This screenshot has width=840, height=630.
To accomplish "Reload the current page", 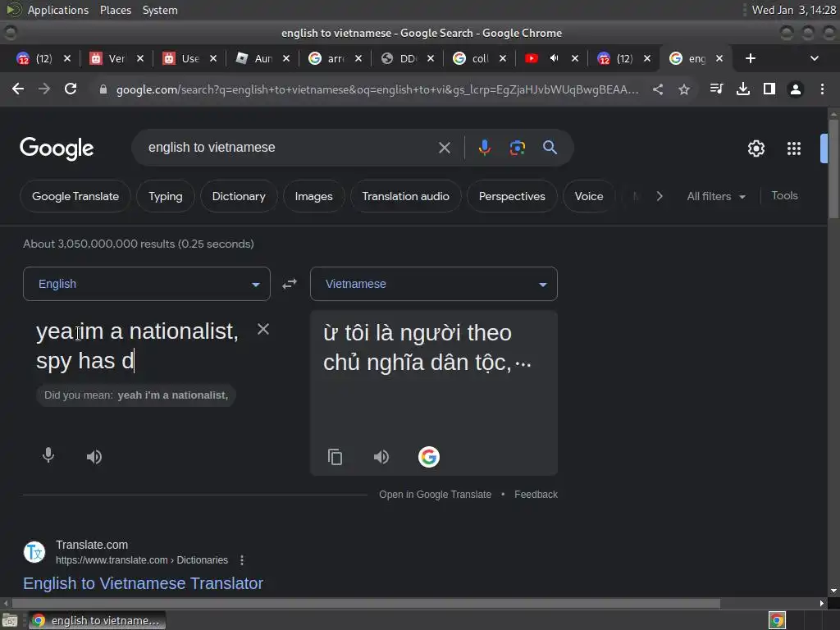I will click(71, 89).
